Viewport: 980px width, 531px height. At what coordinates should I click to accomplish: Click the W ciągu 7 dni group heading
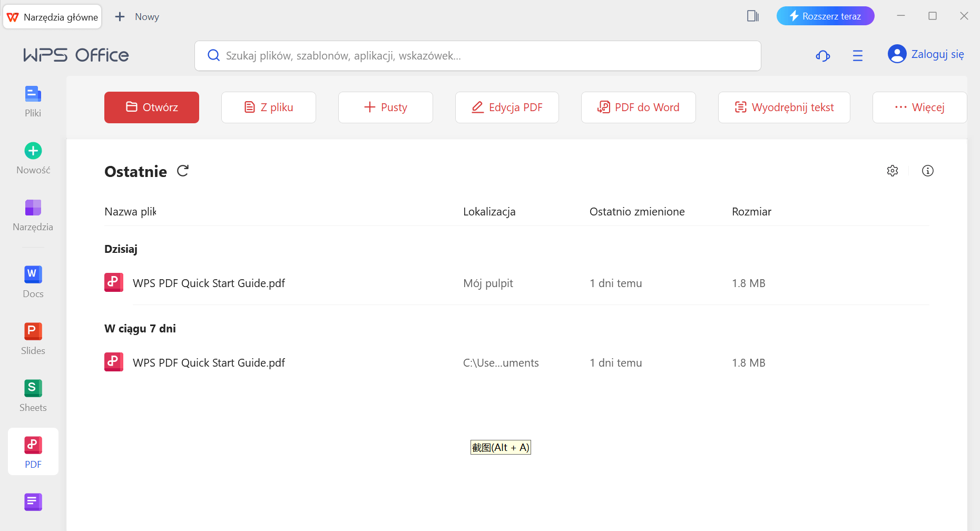pos(140,329)
